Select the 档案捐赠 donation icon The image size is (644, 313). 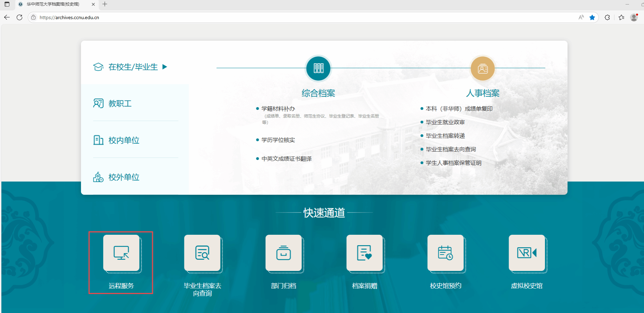click(x=364, y=253)
